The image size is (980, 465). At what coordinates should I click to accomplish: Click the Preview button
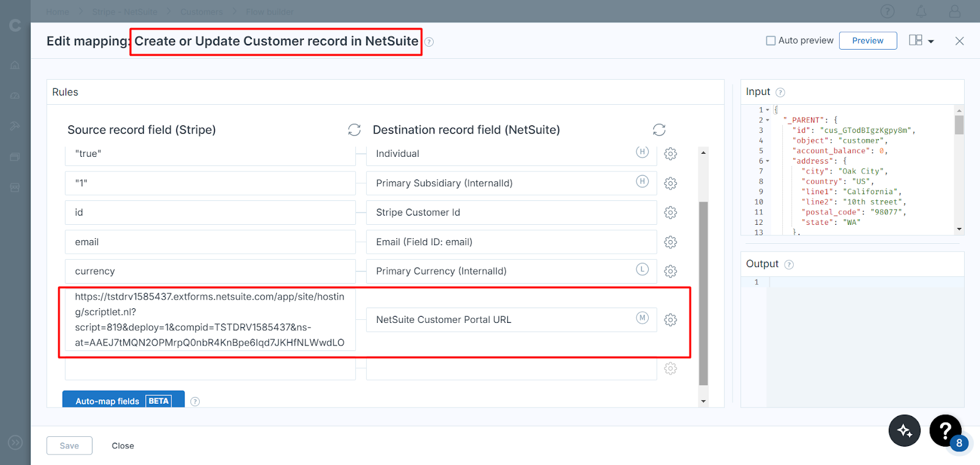coord(867,40)
